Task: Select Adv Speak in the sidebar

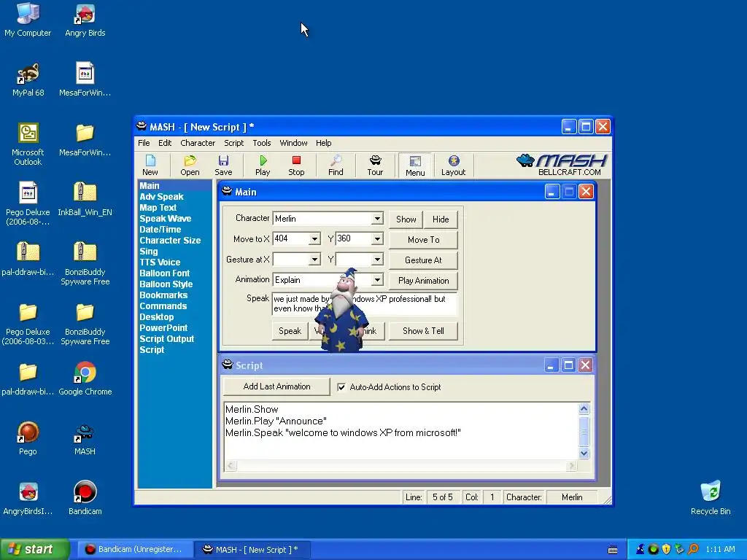Action: coord(161,197)
